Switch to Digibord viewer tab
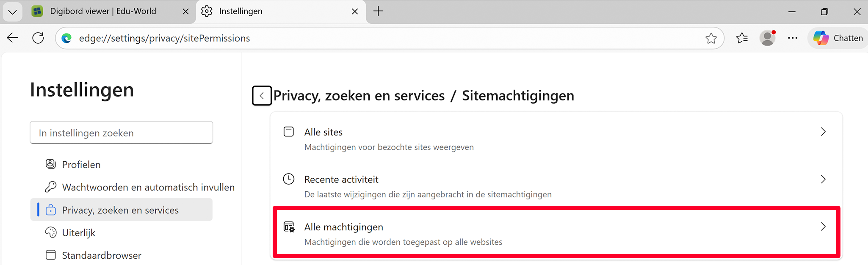868x265 pixels. coord(103,11)
